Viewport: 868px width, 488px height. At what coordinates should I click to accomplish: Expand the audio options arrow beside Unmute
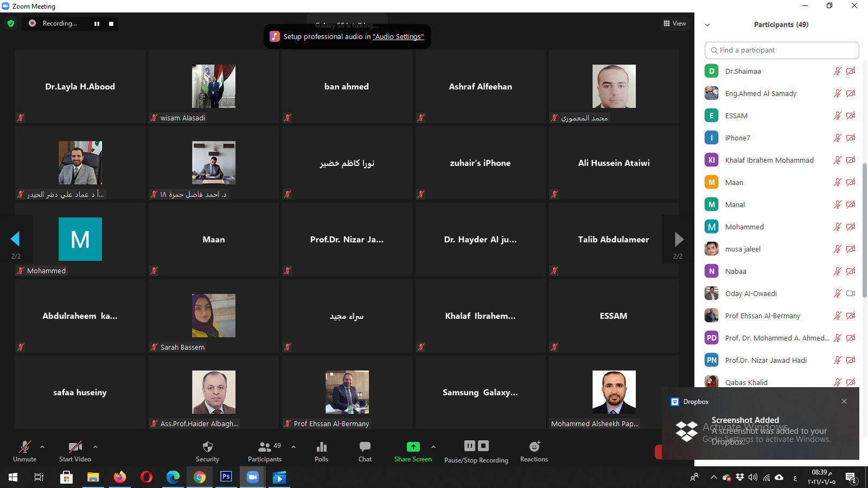[x=42, y=447]
